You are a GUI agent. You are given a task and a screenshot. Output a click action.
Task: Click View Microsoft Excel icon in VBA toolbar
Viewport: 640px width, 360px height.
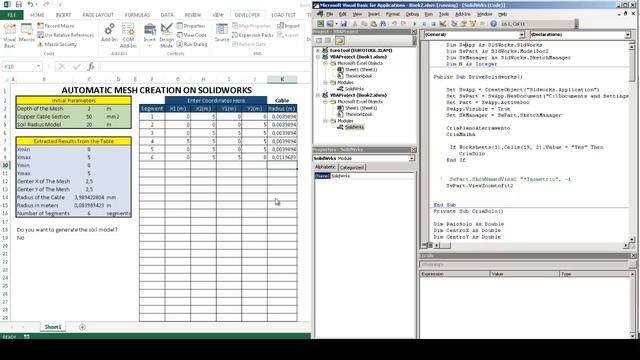click(x=321, y=24)
